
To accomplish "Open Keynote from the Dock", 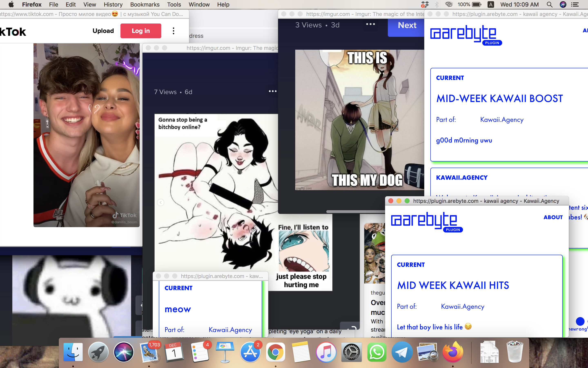I will click(x=225, y=352).
